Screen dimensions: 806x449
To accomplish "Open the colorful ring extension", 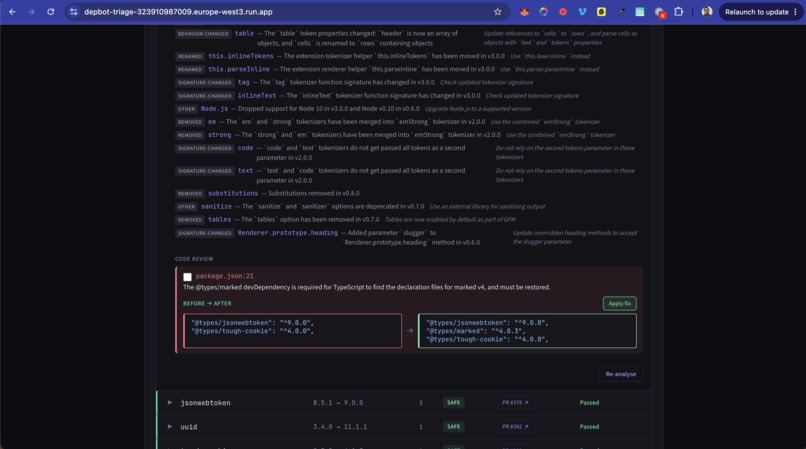I will (x=543, y=12).
